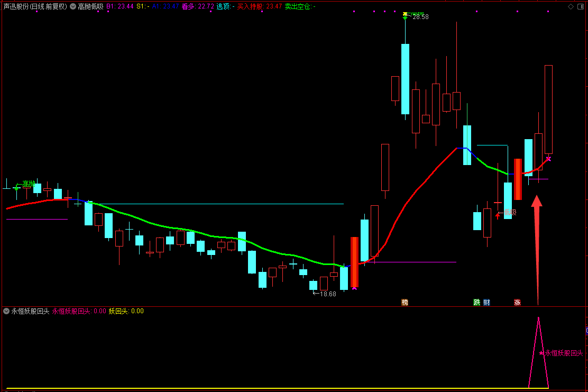Click the 18.68 low price label
588x392 pixels.
tap(327, 294)
